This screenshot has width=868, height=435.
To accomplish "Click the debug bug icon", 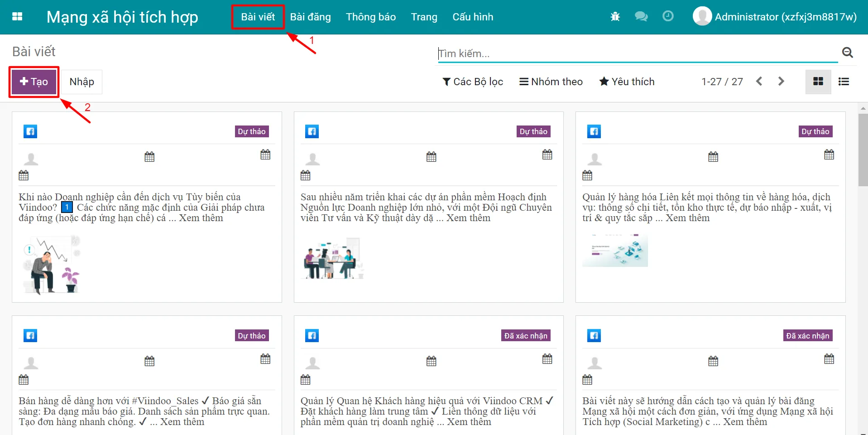I will point(615,17).
